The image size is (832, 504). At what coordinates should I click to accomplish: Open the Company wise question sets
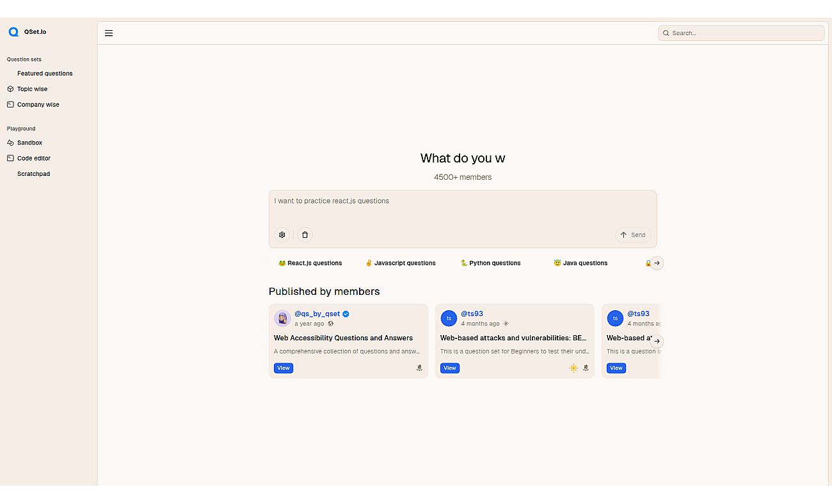tap(38, 104)
